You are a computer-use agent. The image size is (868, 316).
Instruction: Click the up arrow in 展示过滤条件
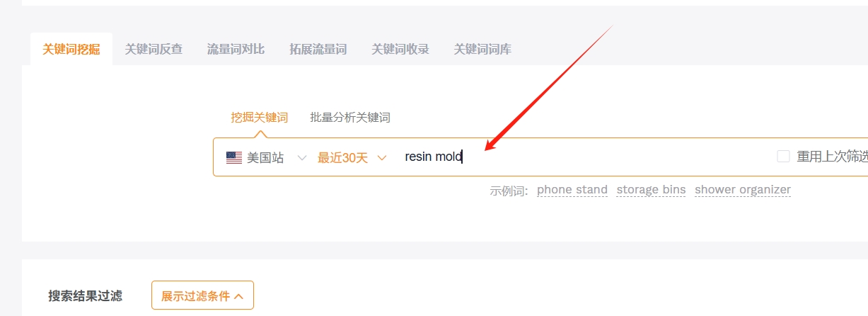point(238,296)
